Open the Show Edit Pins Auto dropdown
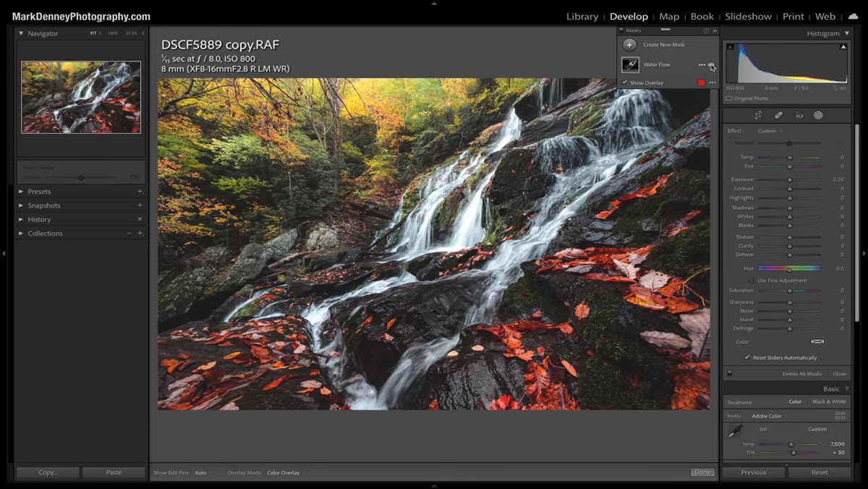Screen dimensions: 868x489 click(203, 473)
